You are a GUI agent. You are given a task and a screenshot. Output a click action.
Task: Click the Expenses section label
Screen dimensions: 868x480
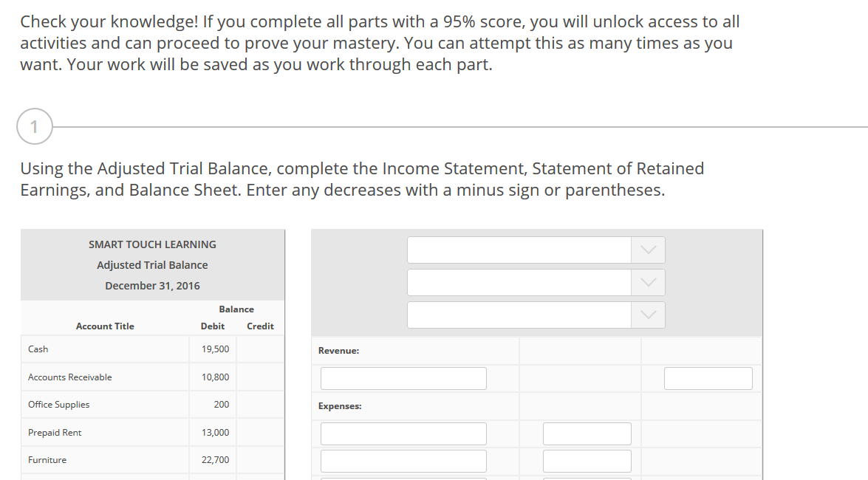point(340,405)
